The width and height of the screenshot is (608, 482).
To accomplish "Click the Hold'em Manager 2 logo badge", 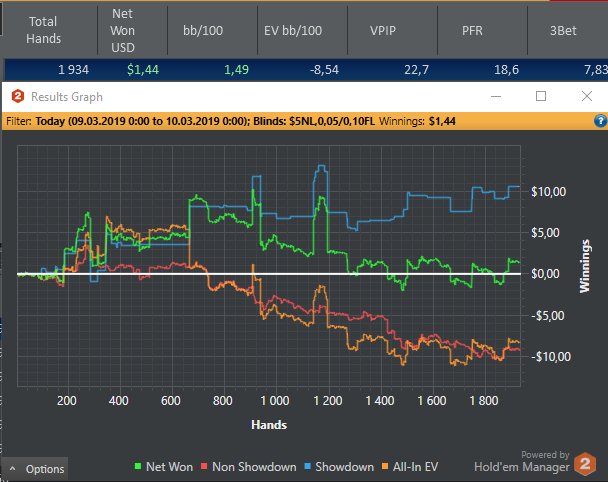I will click(x=587, y=465).
